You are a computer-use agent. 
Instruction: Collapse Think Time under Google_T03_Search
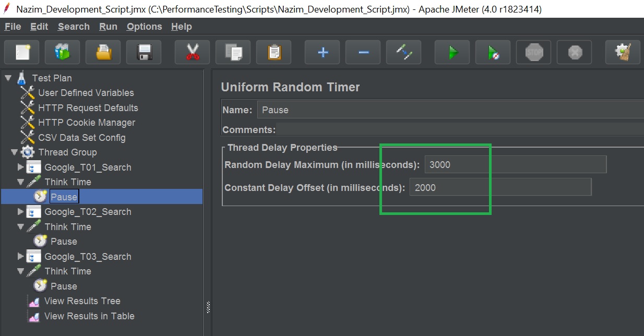20,271
